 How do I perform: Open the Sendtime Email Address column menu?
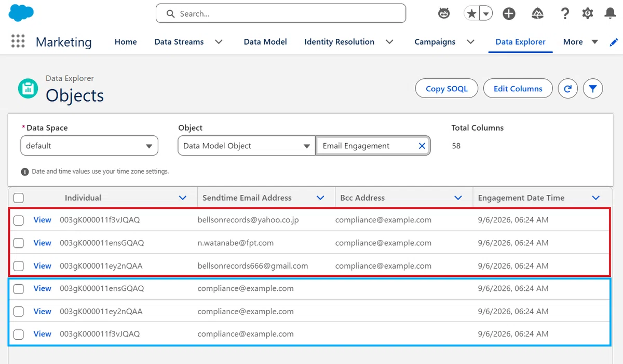320,198
